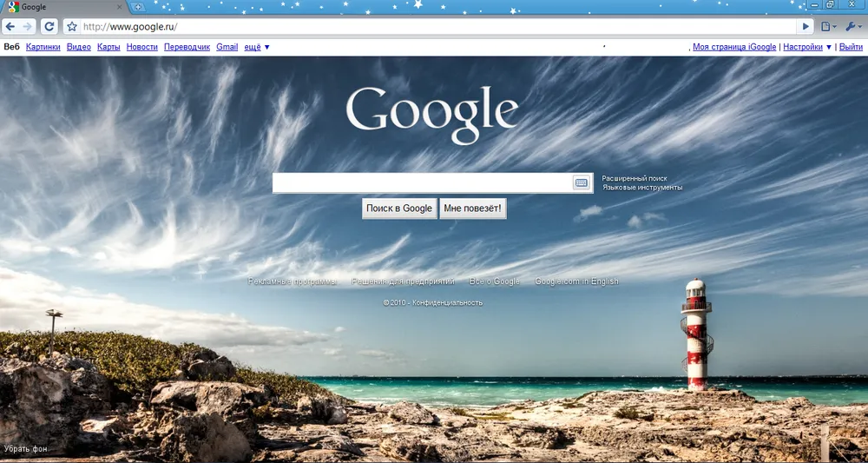
Task: Open 'Новости' in the top navigation
Action: (141, 47)
